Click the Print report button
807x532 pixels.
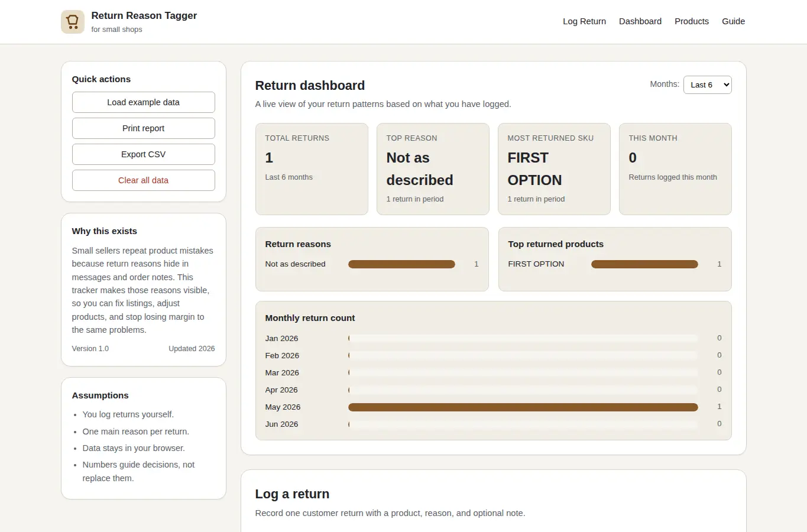[x=144, y=128]
